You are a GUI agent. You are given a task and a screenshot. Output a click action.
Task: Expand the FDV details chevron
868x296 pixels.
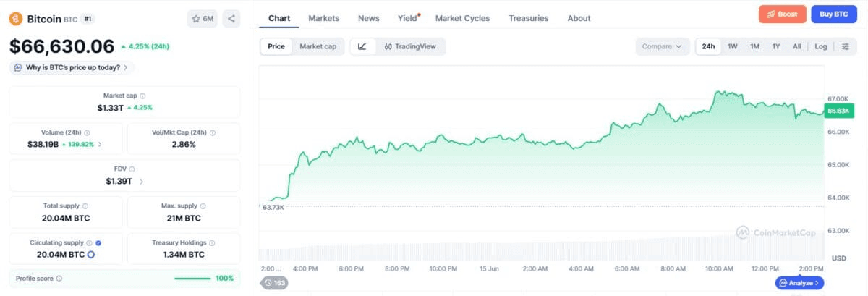pyautogui.click(x=141, y=181)
